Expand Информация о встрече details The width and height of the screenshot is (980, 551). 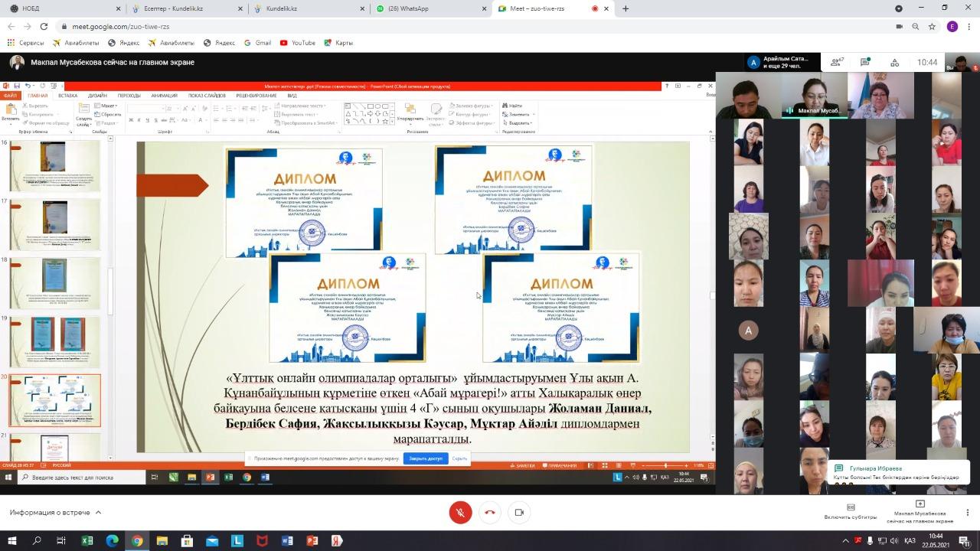(x=55, y=513)
